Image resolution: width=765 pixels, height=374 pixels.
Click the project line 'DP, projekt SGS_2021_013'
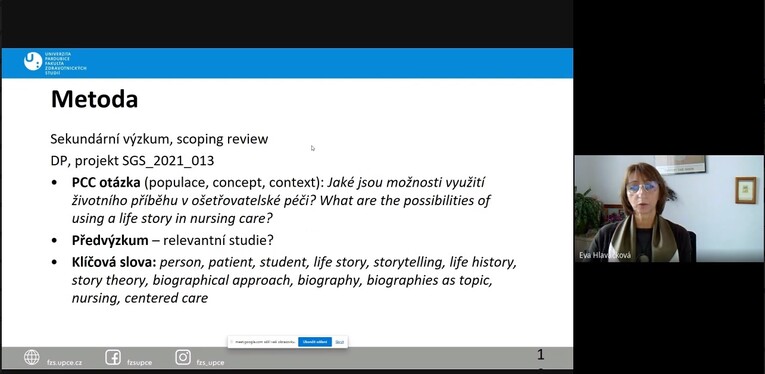pyautogui.click(x=132, y=160)
